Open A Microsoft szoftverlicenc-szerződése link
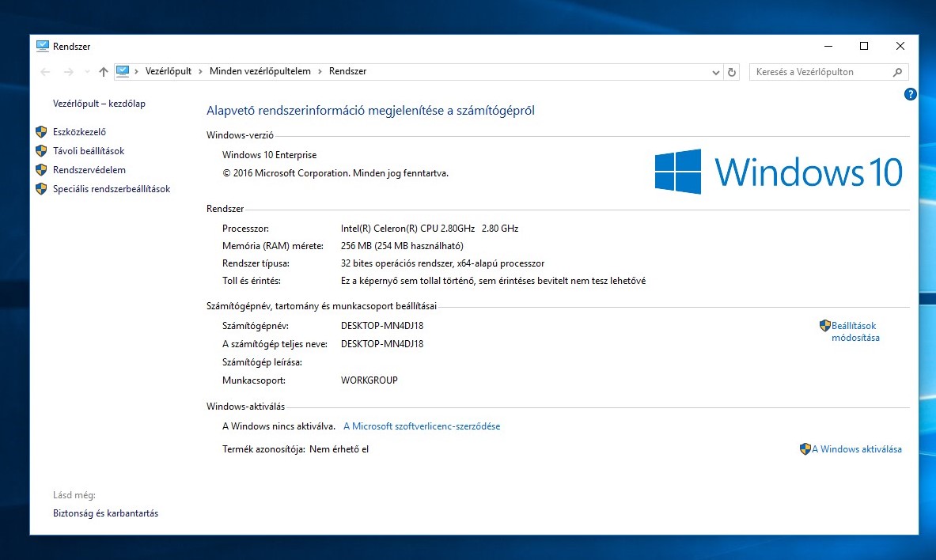 pos(422,426)
